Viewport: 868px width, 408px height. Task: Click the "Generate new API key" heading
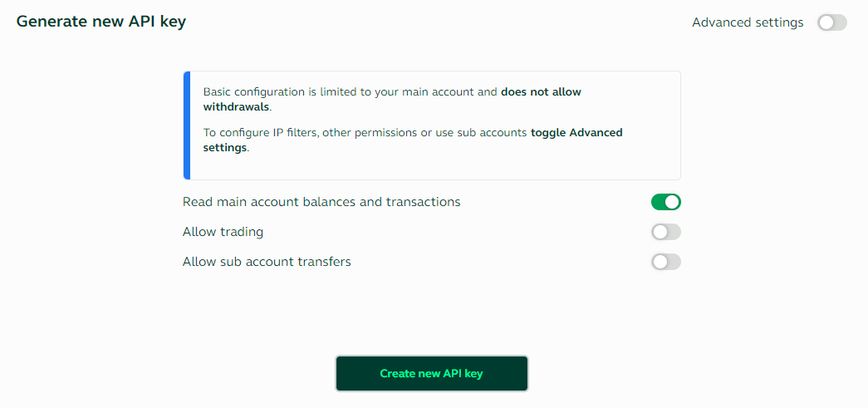[101, 22]
